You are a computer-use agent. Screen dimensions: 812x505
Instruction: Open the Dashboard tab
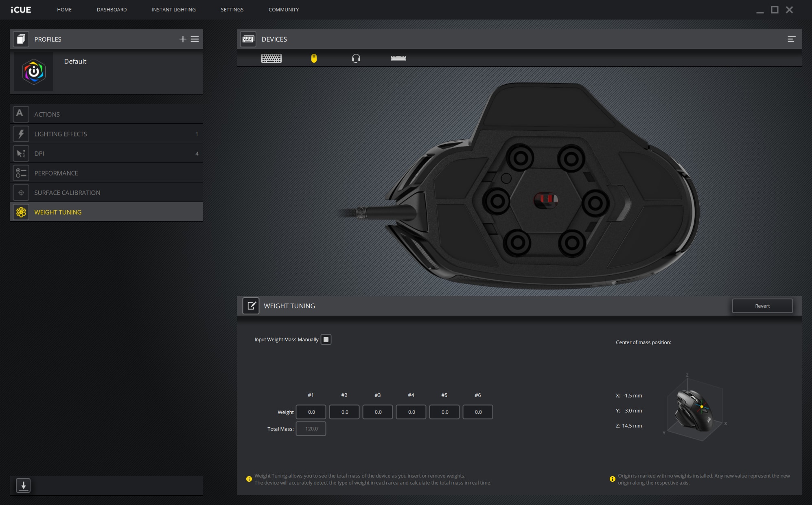tap(112, 9)
